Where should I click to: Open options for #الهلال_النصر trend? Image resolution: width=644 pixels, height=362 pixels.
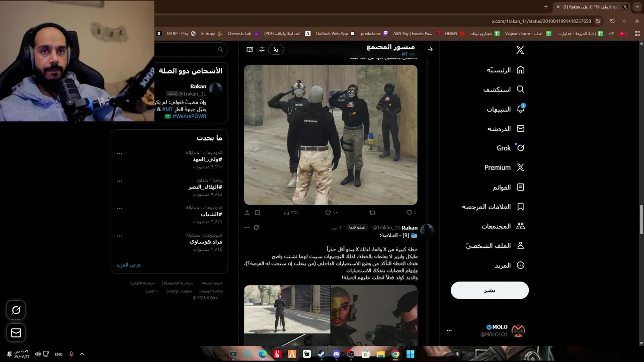click(119, 180)
